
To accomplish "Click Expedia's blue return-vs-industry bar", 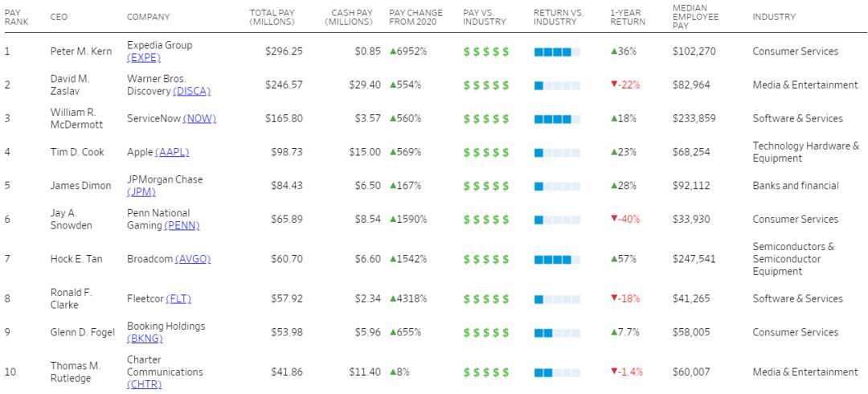I will coord(556,51).
